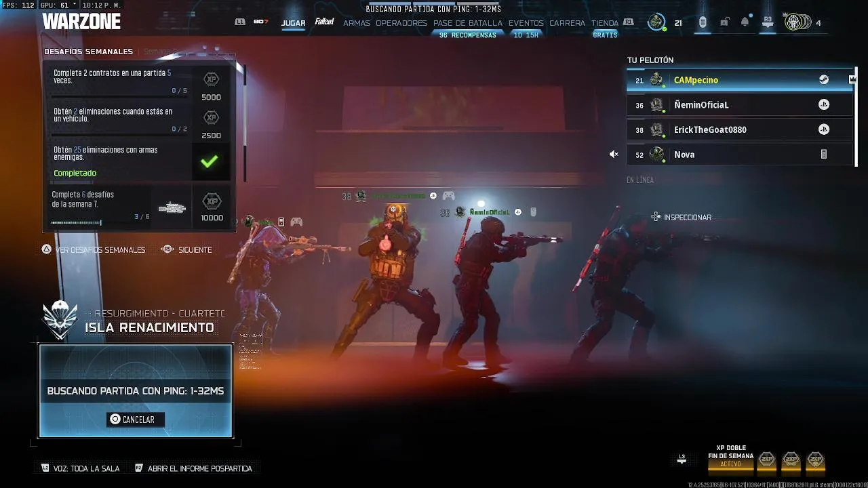Click PlayStation icon on ÑeminOficiaL row
Image resolution: width=868 pixels, height=488 pixels.
[x=823, y=104]
